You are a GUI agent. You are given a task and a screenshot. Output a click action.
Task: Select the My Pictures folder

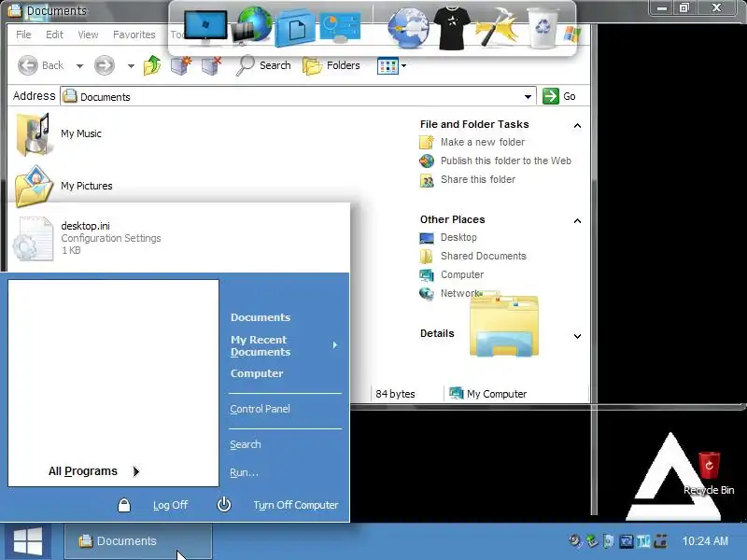point(63,186)
